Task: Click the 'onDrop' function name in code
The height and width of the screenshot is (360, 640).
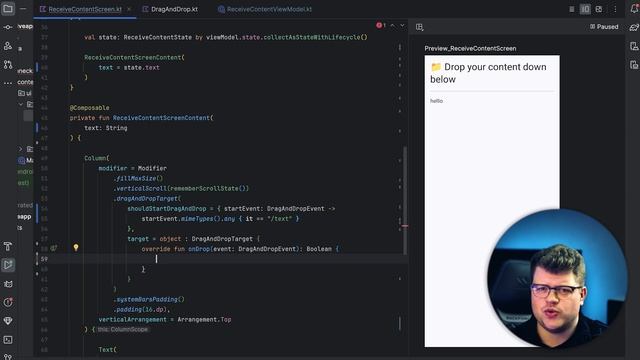Action: [x=199, y=249]
